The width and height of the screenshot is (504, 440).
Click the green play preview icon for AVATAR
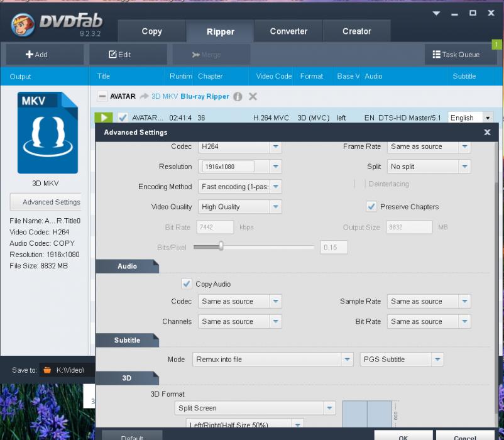(x=104, y=118)
